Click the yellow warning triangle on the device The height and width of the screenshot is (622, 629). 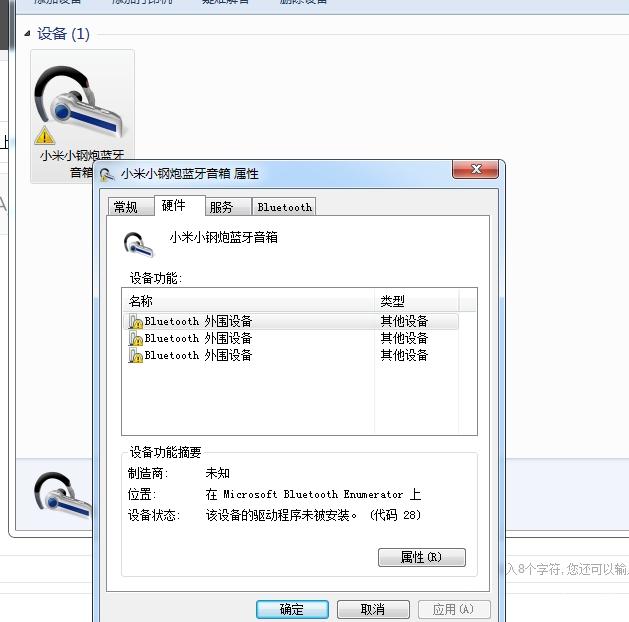45,136
